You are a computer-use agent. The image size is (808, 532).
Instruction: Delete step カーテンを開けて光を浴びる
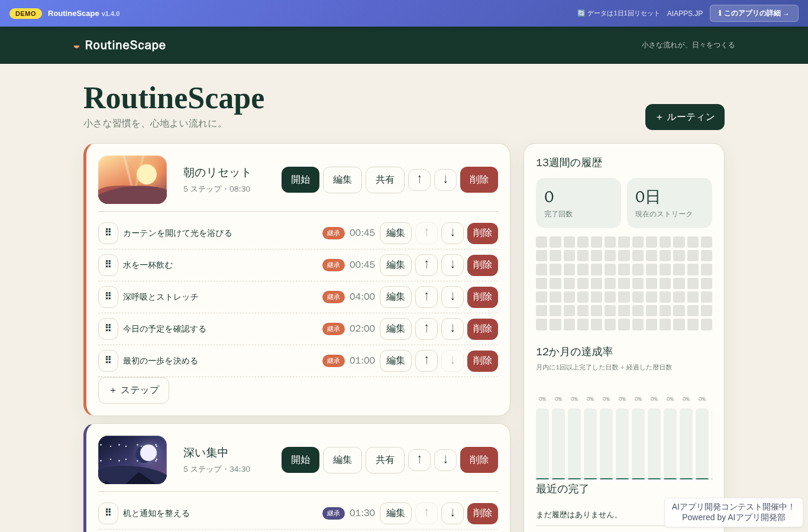(483, 233)
